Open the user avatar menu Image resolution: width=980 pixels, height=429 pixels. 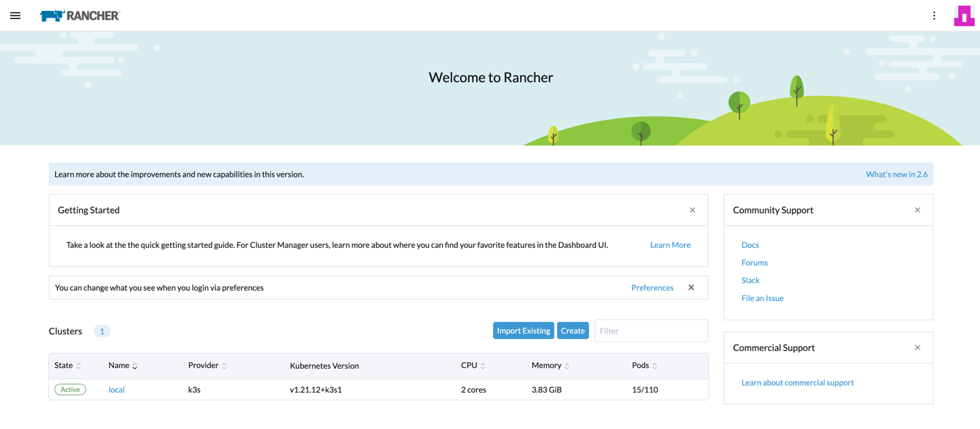[x=964, y=15]
